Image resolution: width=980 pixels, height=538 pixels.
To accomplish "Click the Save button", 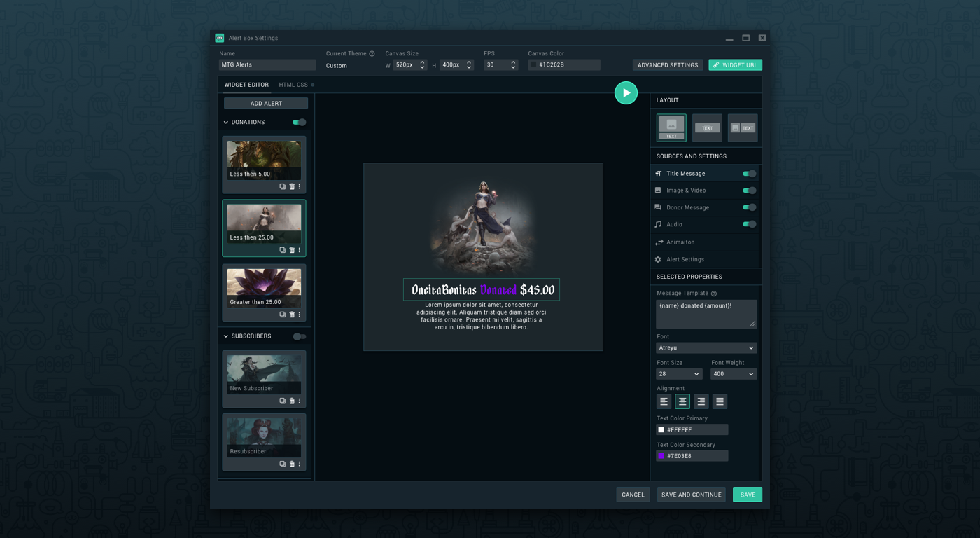I will coord(748,495).
